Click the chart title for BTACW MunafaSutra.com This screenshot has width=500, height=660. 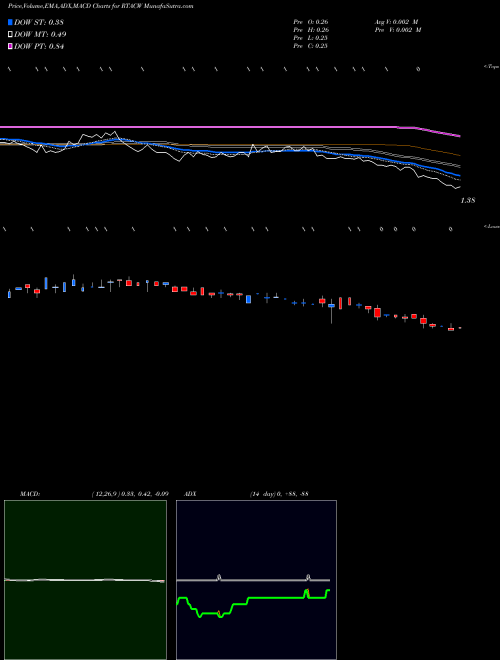[101, 6]
